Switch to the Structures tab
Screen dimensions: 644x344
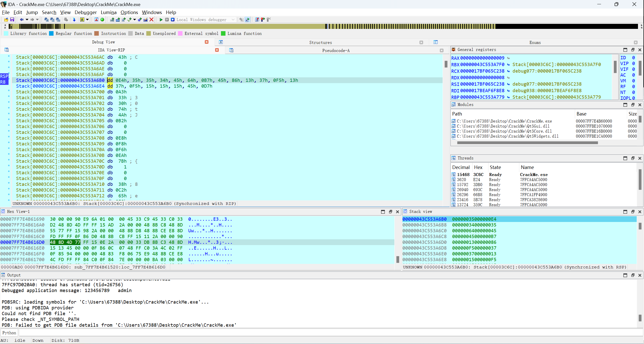[320, 42]
